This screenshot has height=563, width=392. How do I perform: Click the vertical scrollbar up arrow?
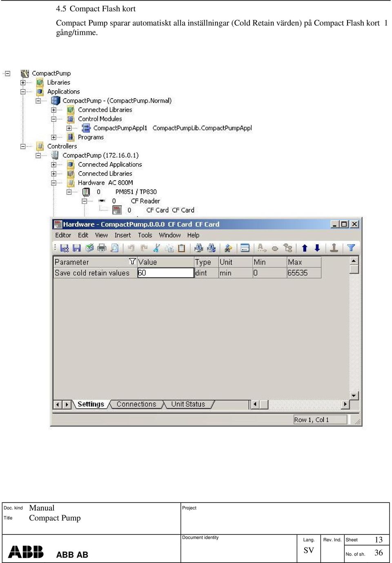(354, 261)
